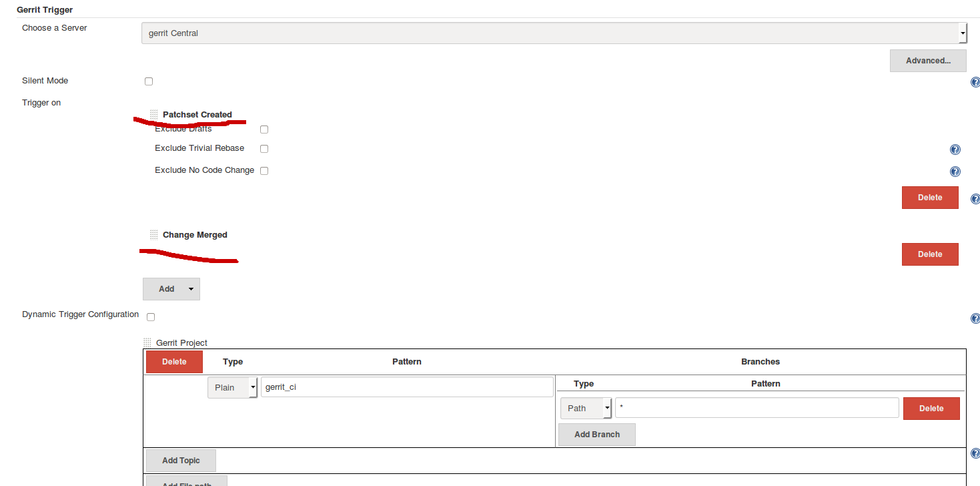Open help icon beside Add Topic row
This screenshot has width=980, height=486.
[x=975, y=453]
